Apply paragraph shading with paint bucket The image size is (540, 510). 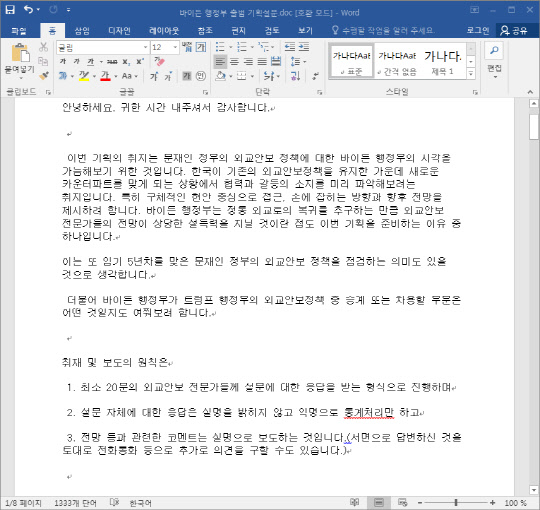click(x=220, y=76)
